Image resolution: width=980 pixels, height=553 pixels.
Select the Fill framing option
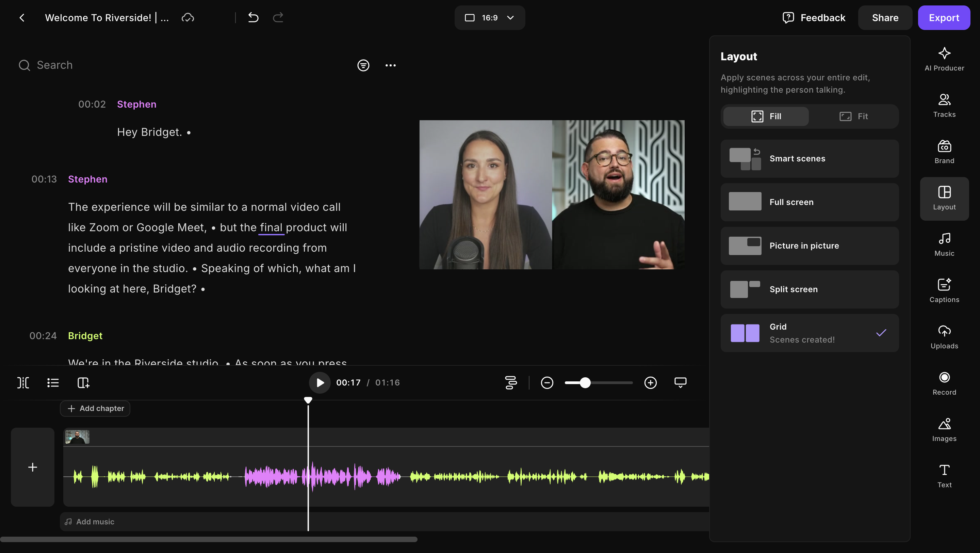766,116
